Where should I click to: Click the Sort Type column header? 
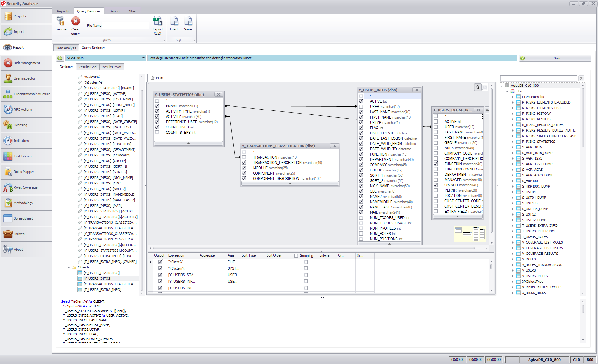252,256
